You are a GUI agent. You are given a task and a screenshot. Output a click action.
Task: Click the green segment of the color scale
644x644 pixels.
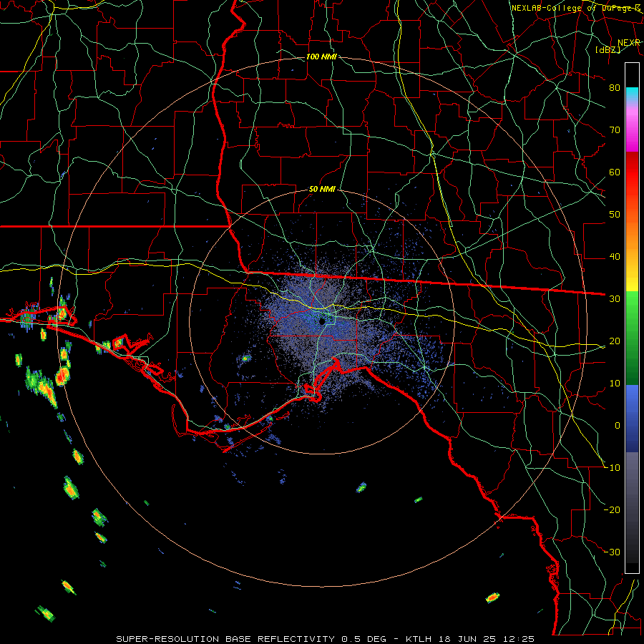632,338
